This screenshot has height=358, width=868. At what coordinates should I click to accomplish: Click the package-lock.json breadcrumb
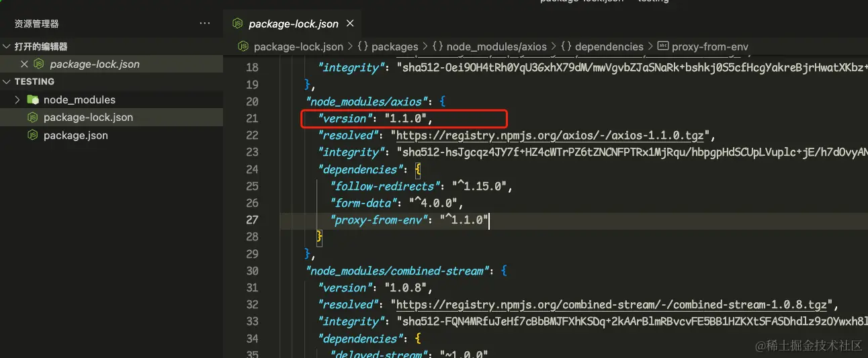(x=298, y=46)
